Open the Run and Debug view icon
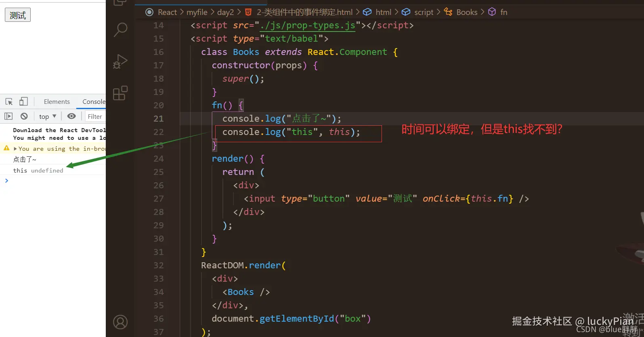 pos(120,61)
